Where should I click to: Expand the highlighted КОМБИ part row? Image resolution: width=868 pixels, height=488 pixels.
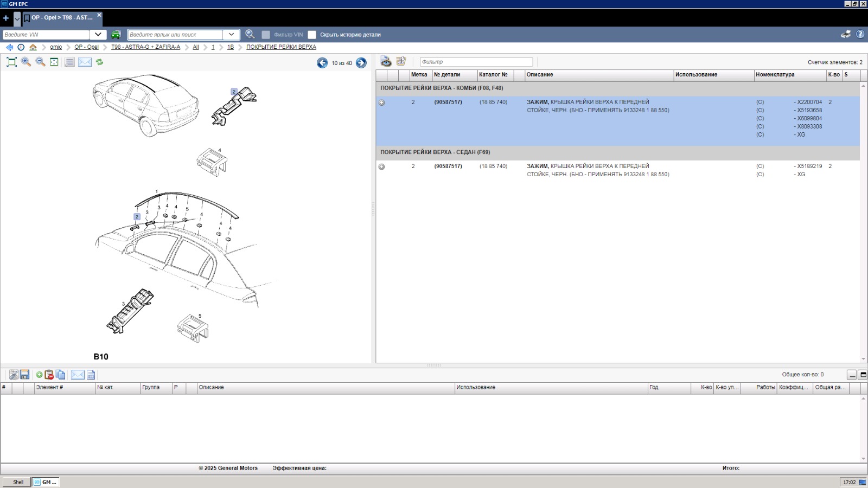click(x=381, y=102)
